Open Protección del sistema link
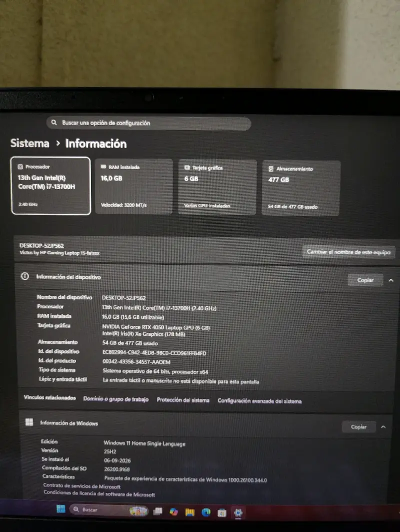 pyautogui.click(x=183, y=400)
